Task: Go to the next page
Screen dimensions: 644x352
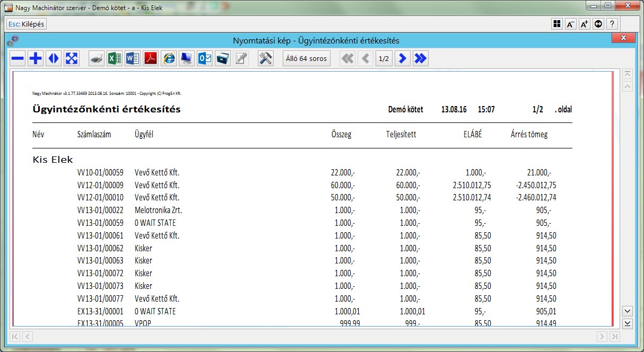Action: coord(403,59)
